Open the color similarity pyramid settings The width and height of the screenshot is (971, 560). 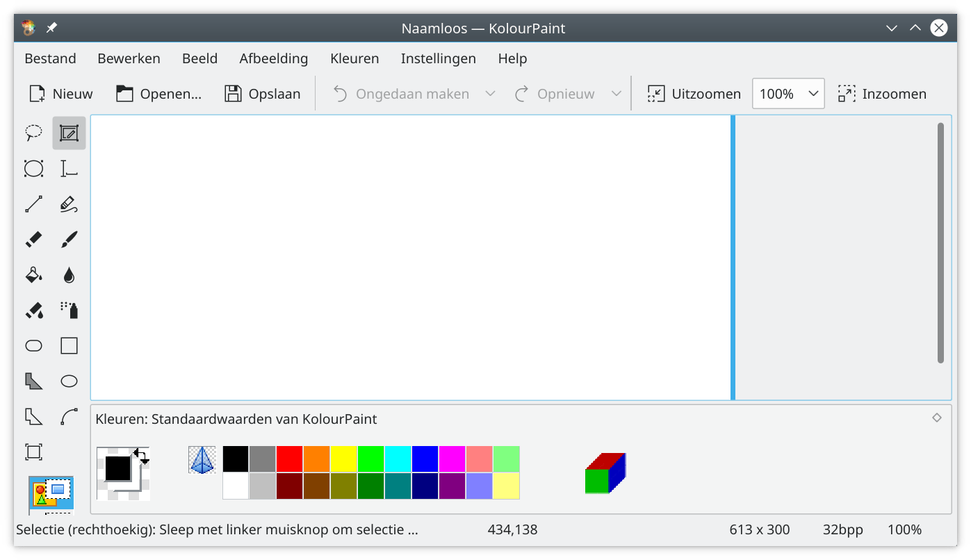[x=201, y=459]
